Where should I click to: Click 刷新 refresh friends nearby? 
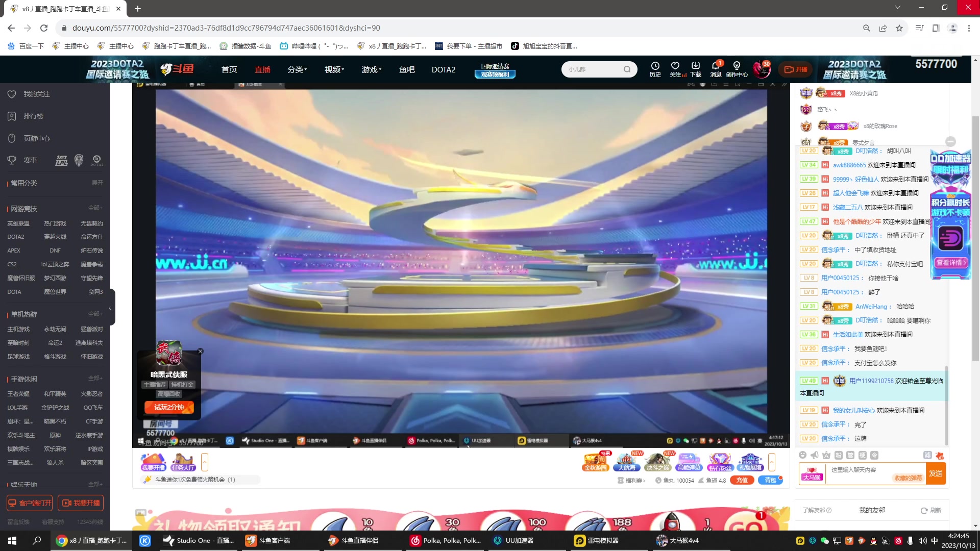pos(931,510)
